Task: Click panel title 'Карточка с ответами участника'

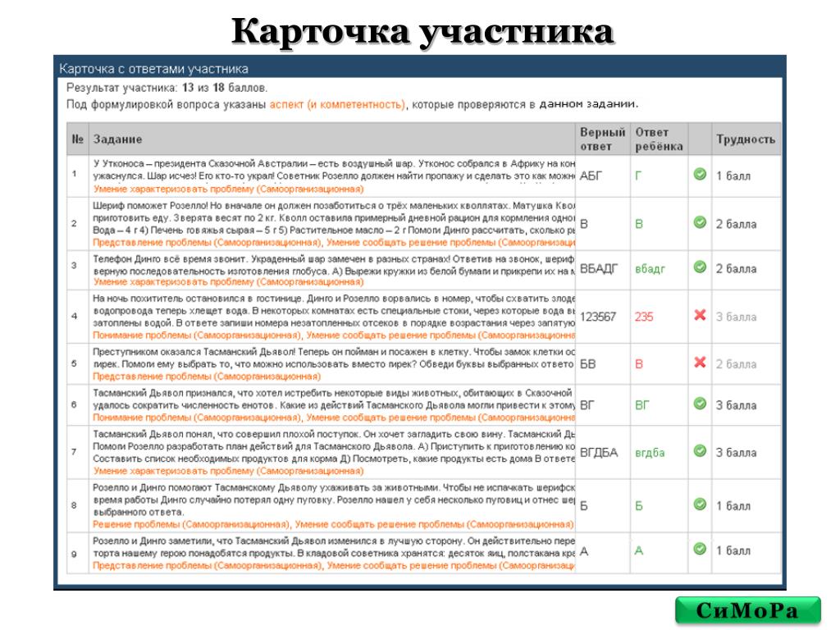Action: [153, 69]
